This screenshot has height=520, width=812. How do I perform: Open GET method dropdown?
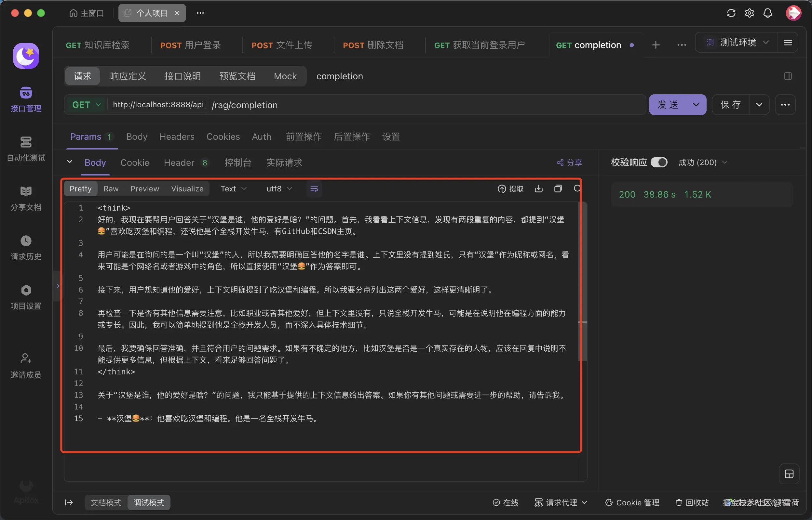(x=86, y=105)
